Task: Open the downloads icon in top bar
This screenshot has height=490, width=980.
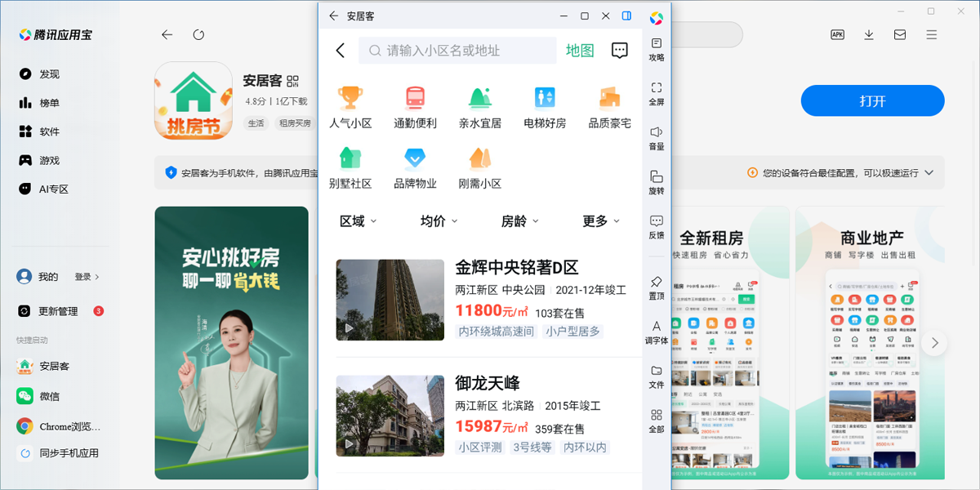Action: coord(869,34)
